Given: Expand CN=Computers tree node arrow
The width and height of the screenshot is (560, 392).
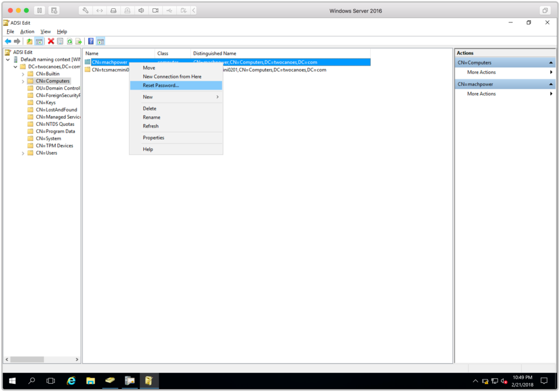Looking at the screenshot, I should pyautogui.click(x=23, y=81).
